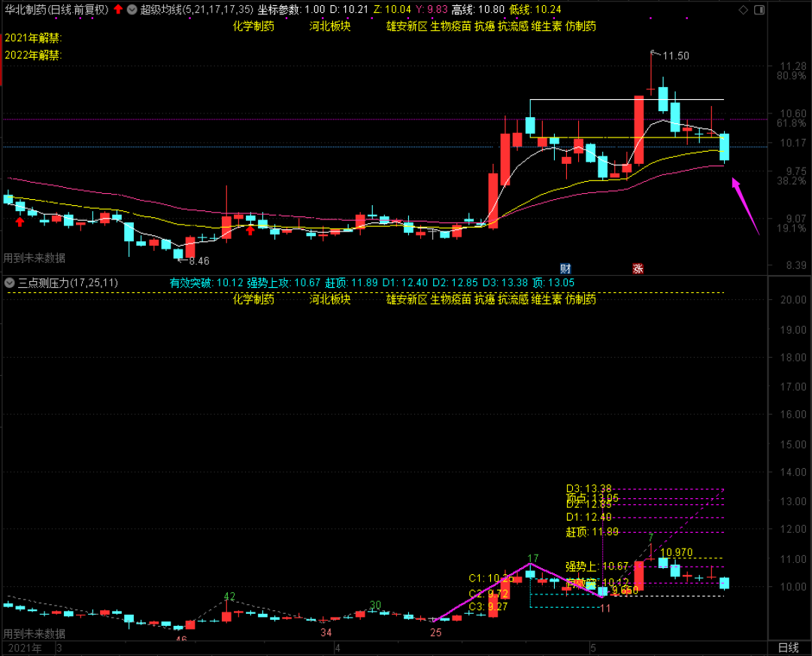Click the 赶顶: 11.89 readout in header
The height and width of the screenshot is (656, 812).
pyautogui.click(x=351, y=283)
